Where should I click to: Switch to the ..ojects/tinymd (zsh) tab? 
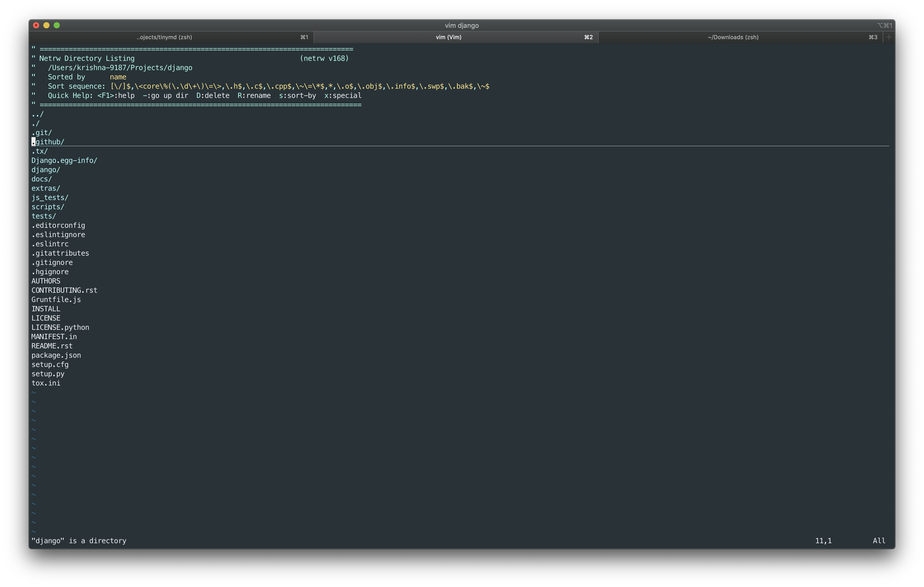(x=171, y=37)
